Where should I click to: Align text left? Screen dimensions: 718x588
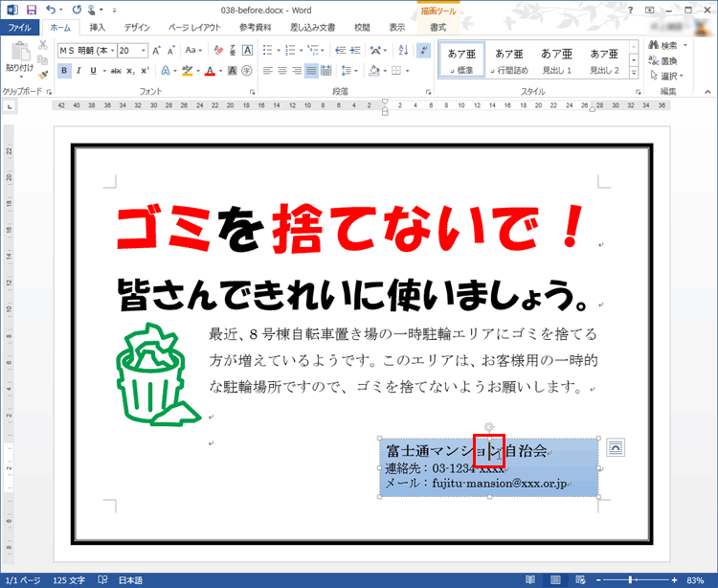pos(268,71)
